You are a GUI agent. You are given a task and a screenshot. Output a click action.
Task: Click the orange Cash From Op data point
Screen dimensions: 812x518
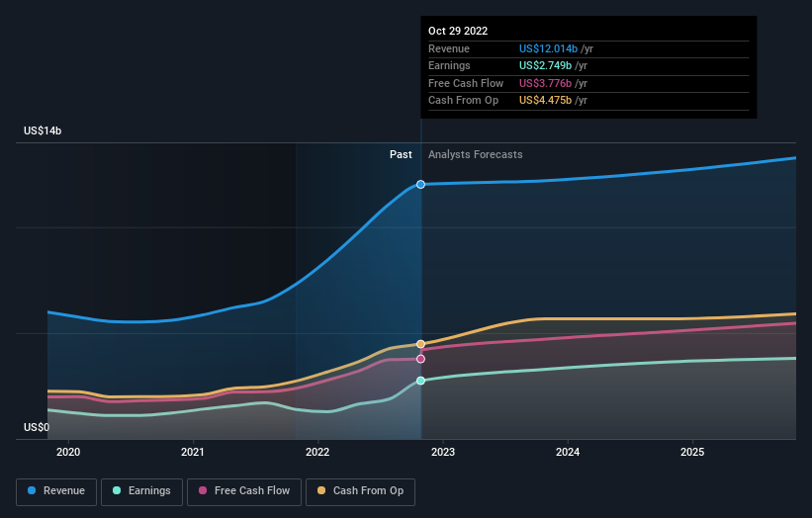tap(421, 344)
